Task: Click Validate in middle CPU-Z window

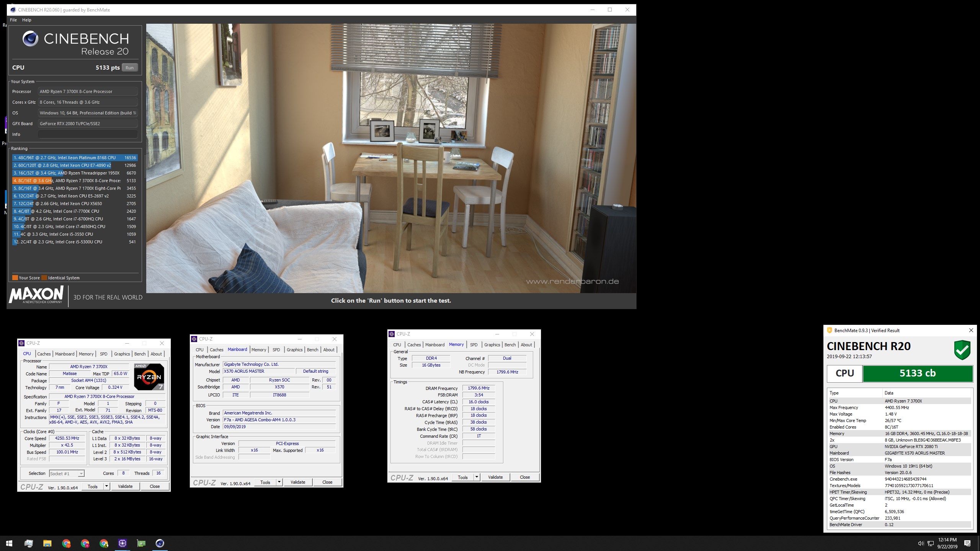Action: (x=298, y=482)
